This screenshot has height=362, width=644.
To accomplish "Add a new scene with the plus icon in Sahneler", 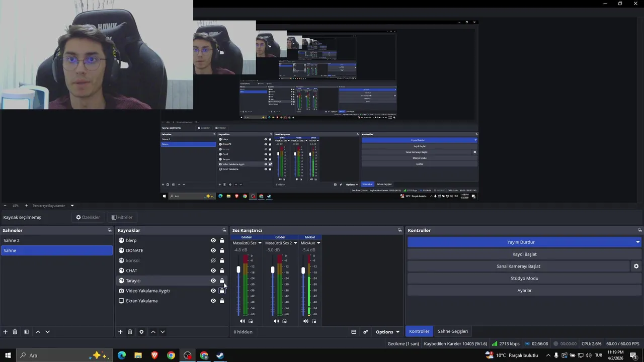I will (x=6, y=332).
